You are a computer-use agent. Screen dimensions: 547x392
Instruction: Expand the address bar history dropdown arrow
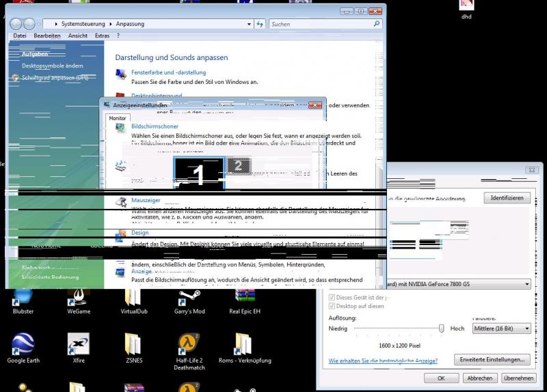pos(249,24)
